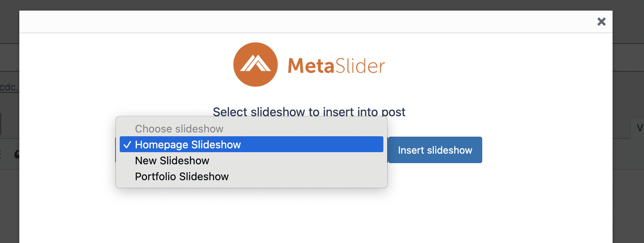
Task: Close the MetaSlider modal with the X
Action: coord(601,22)
